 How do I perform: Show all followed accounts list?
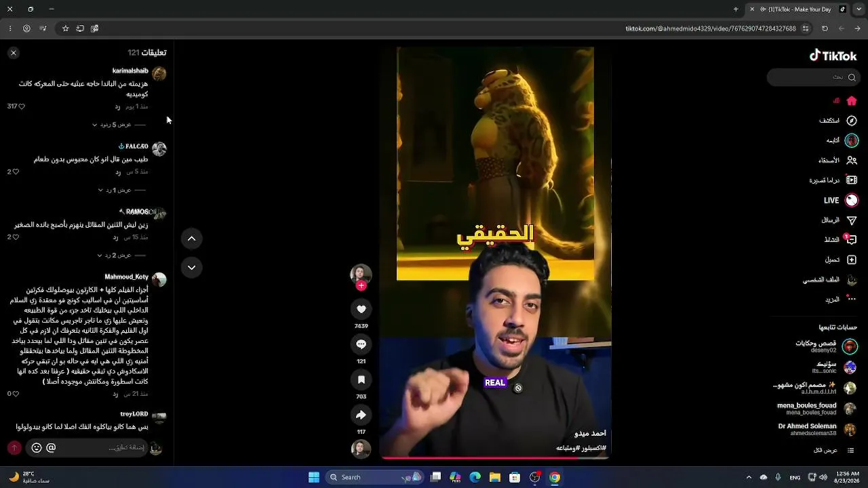click(834, 451)
